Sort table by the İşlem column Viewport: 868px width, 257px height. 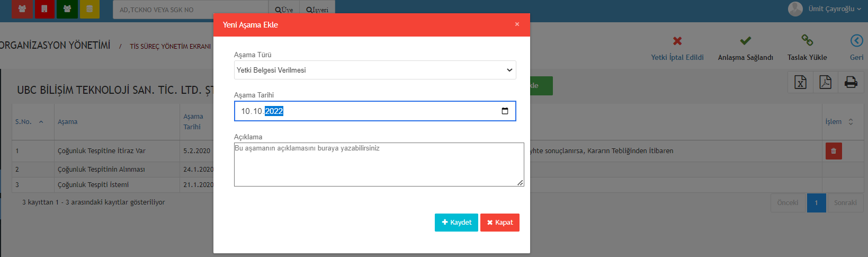coord(839,122)
